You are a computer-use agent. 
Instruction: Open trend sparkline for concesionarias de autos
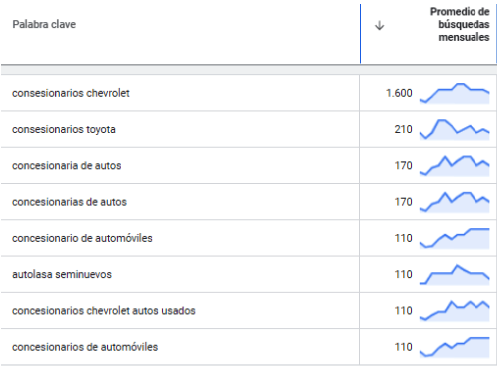pos(455,202)
